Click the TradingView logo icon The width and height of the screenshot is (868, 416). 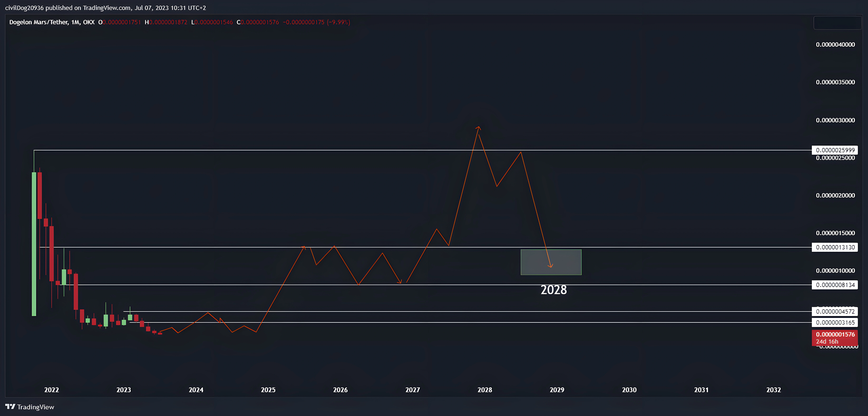pos(10,407)
